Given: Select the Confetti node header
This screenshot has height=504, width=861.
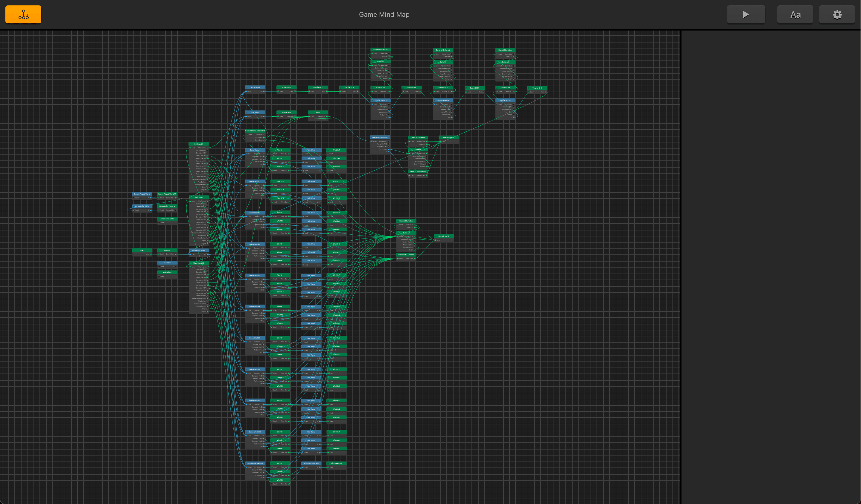Looking at the screenshot, I should click(x=168, y=263).
